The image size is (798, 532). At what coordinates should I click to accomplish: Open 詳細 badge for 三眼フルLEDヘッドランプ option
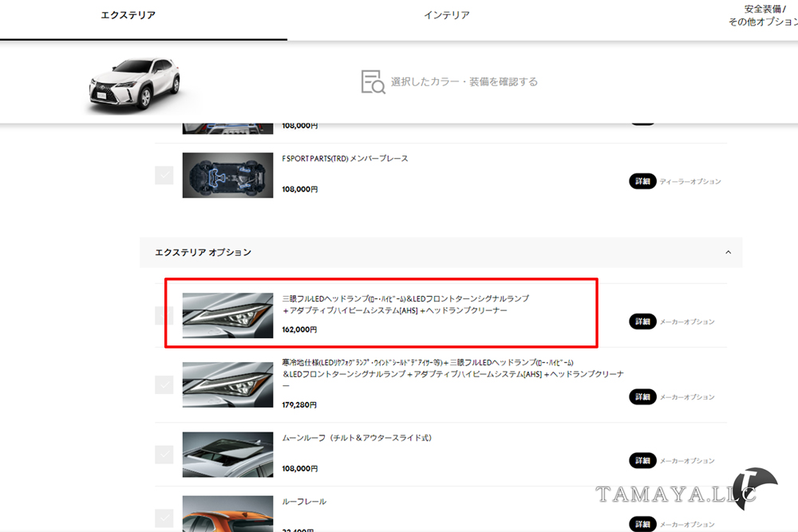click(642, 321)
